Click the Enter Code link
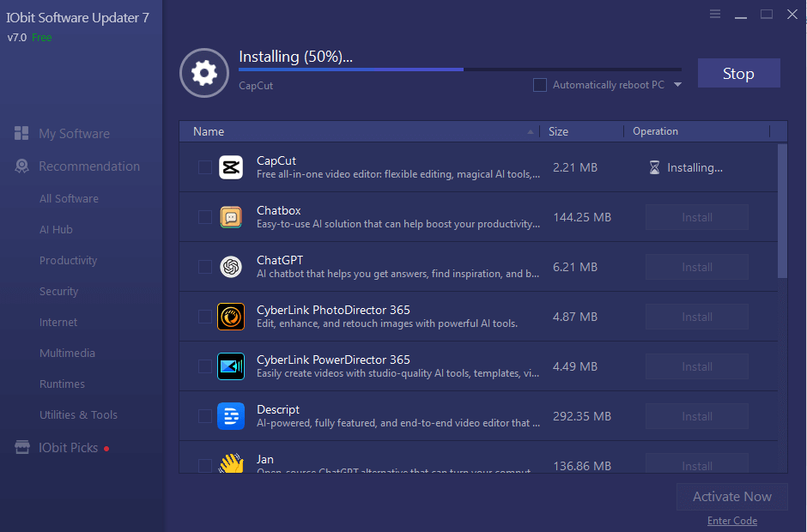The image size is (807, 532). [x=731, y=520]
